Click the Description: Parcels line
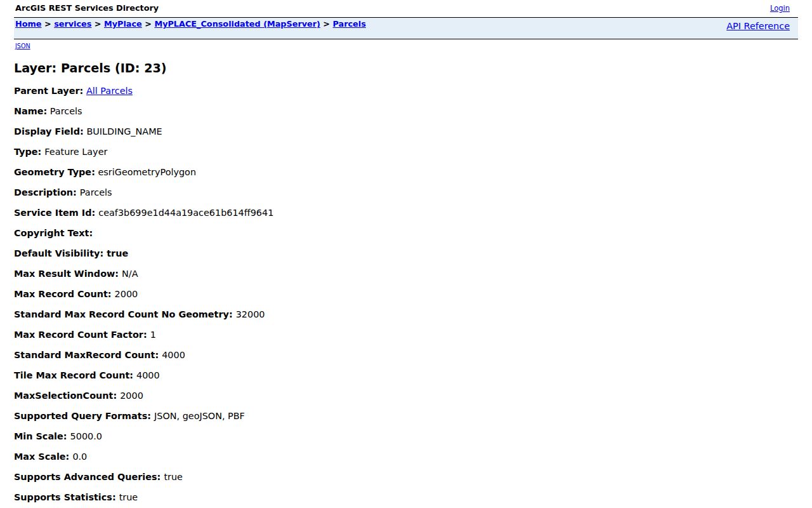The image size is (812, 508). point(63,192)
